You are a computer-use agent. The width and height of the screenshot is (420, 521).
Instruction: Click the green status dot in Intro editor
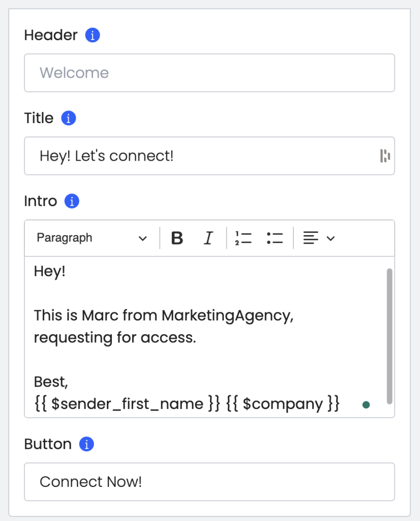(366, 405)
